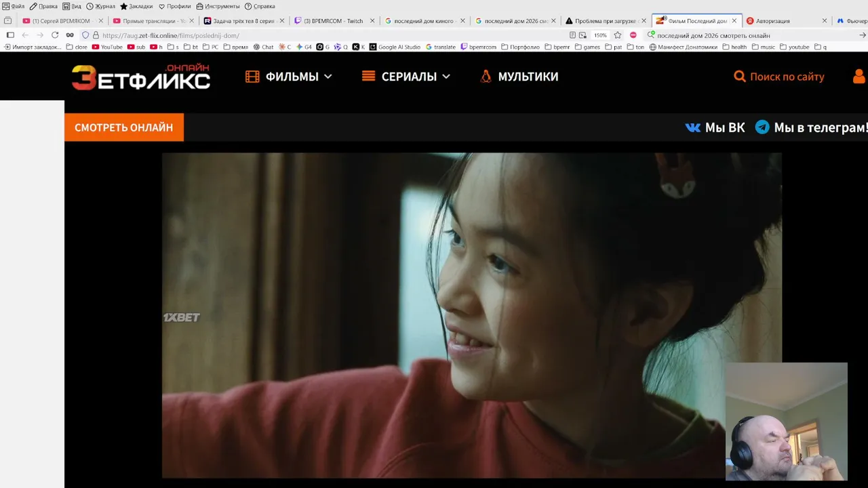Image resolution: width=868 pixels, height=488 pixels.
Task: Open the games bookmarks folder
Action: tap(587, 47)
